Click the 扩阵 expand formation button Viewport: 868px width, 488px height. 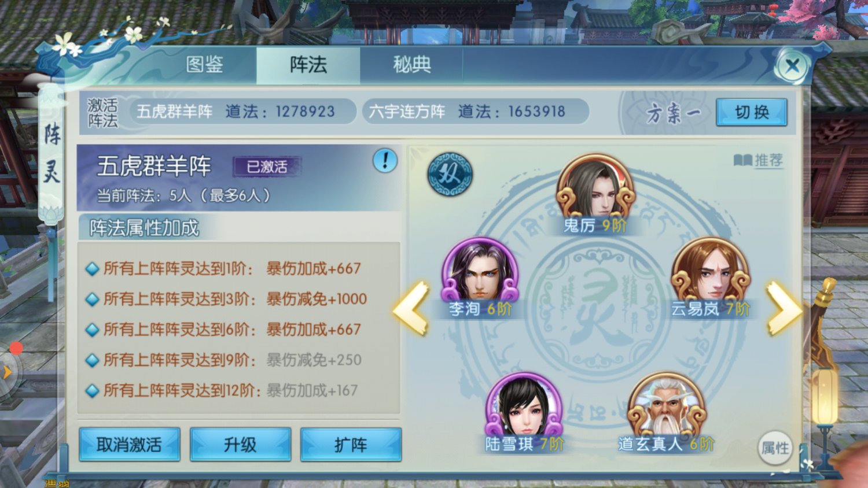351,445
